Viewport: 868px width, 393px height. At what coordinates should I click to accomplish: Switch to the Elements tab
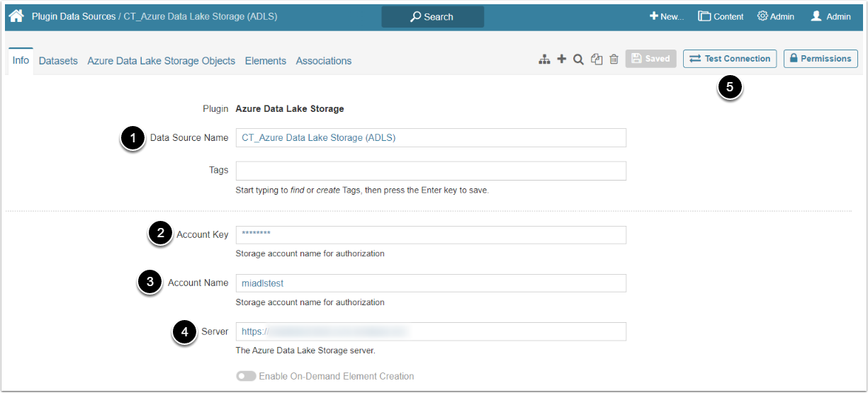tap(266, 61)
